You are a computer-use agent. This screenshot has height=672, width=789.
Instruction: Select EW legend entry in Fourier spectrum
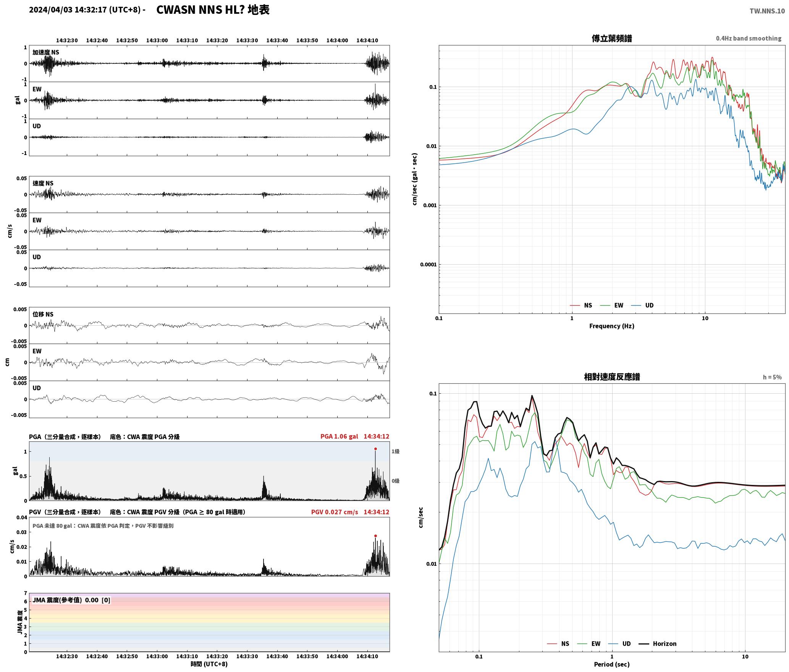[612, 305]
